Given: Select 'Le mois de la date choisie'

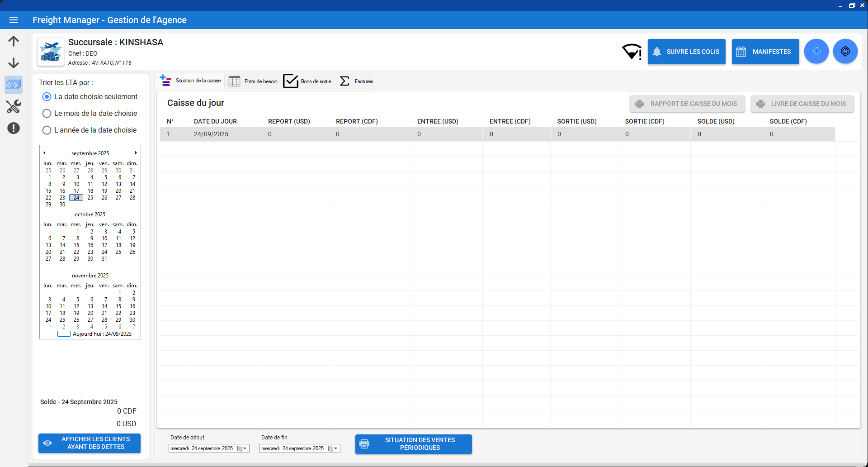Looking at the screenshot, I should pyautogui.click(x=47, y=114).
